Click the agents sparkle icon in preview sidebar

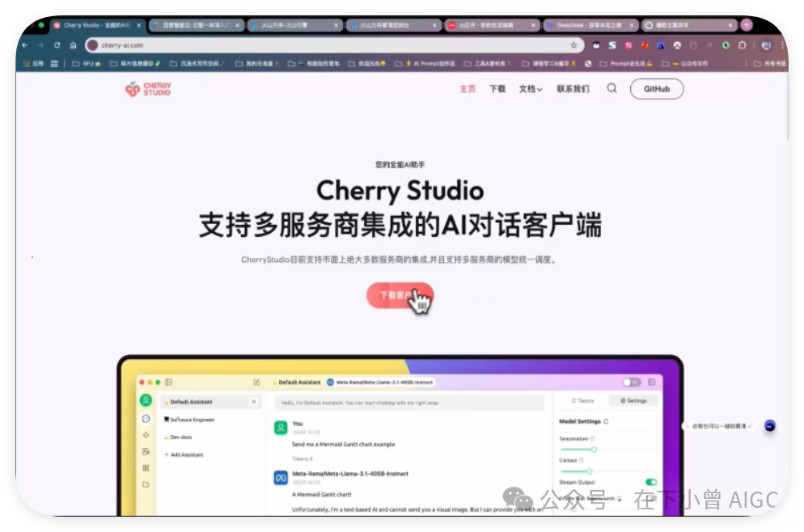click(146, 435)
